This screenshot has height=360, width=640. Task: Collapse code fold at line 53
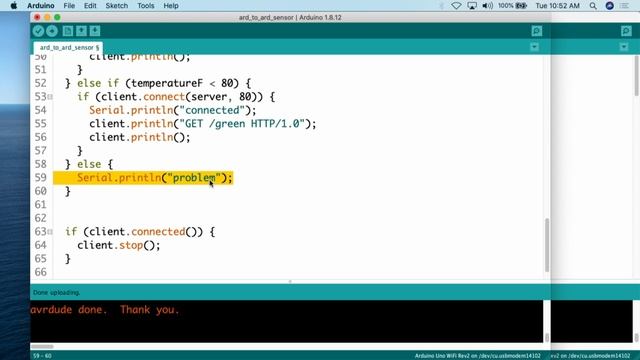coord(50,97)
